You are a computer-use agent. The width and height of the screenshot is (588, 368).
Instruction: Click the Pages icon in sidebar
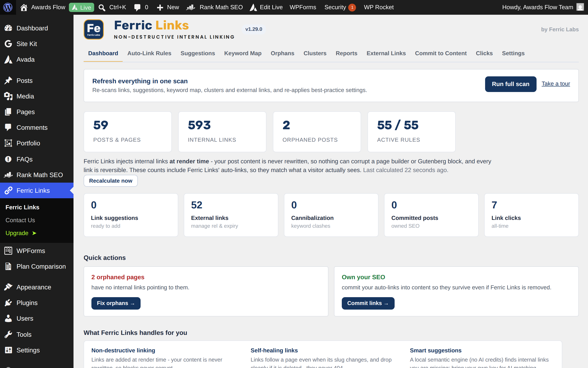[8, 112]
